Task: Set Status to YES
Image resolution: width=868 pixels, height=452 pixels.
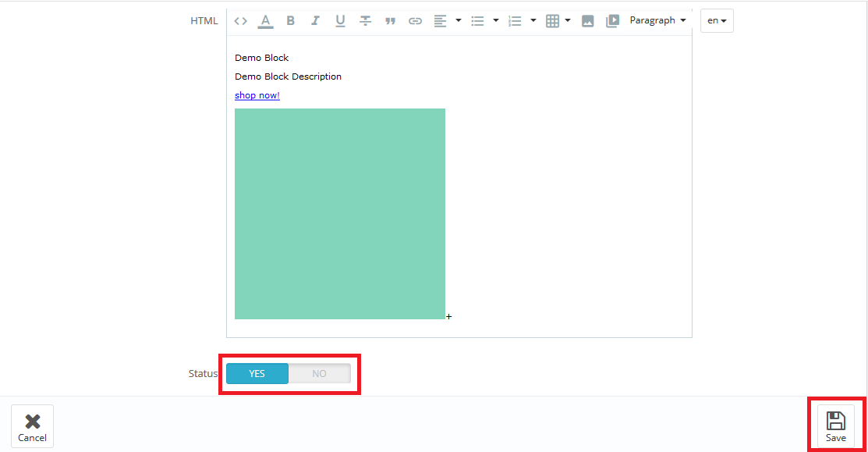Action: [x=257, y=374]
